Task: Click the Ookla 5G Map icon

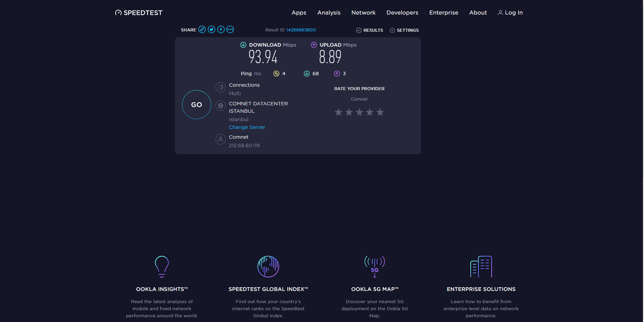Action: (375, 267)
